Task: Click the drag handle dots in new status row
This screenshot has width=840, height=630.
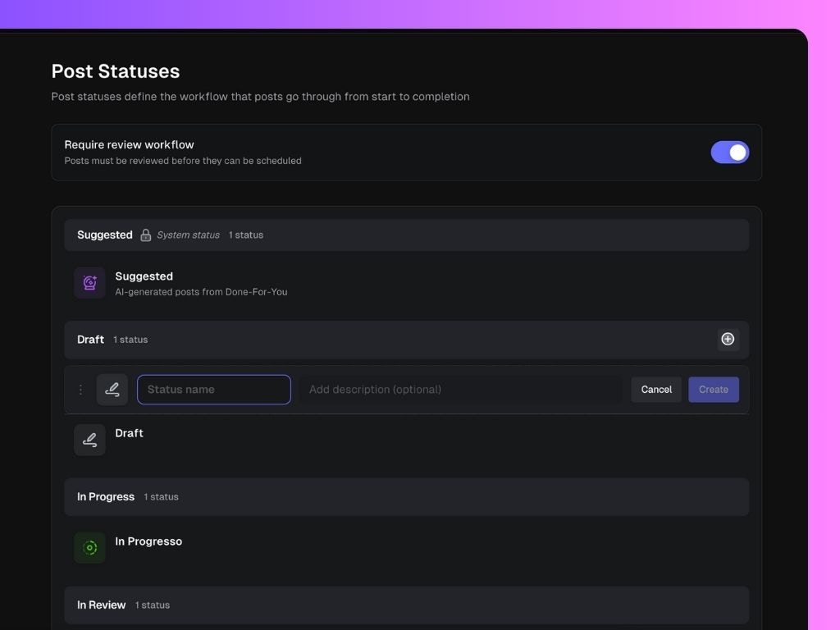Action: pos(80,390)
